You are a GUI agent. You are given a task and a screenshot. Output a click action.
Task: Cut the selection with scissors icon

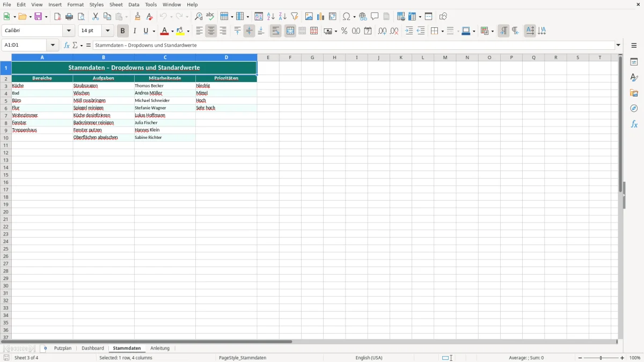tap(96, 17)
